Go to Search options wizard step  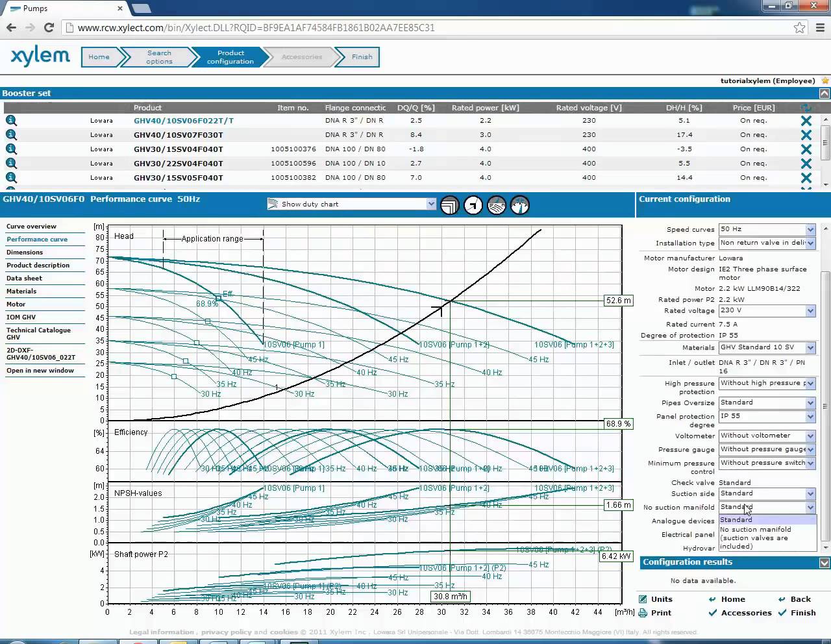pos(159,57)
